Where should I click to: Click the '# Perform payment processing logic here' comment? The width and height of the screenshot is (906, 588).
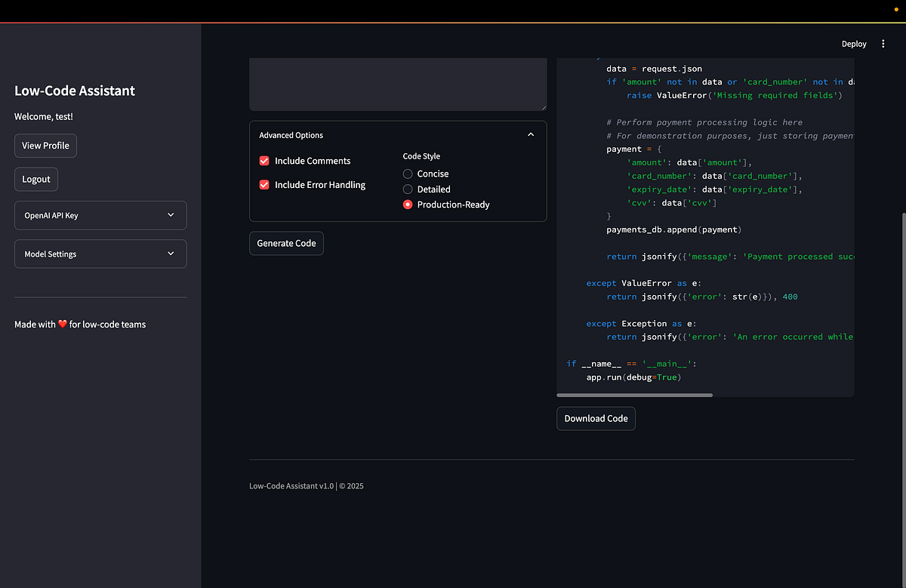(704, 122)
